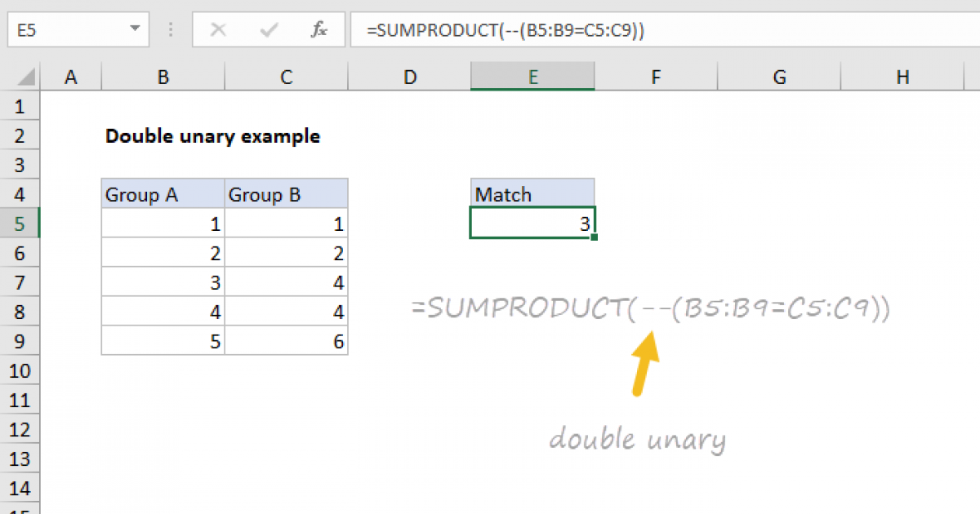
Task: Click the formula bar options dots handle
Action: 171,30
